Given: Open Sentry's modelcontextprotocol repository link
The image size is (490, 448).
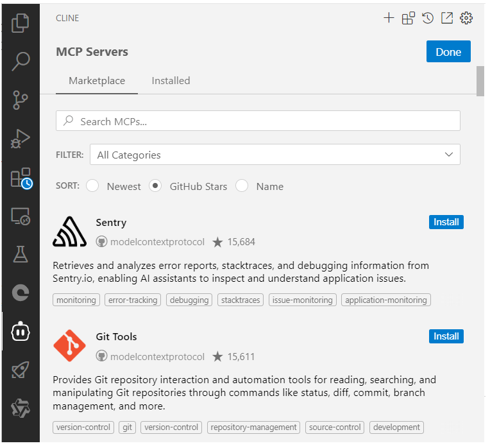Looking at the screenshot, I should (x=157, y=242).
